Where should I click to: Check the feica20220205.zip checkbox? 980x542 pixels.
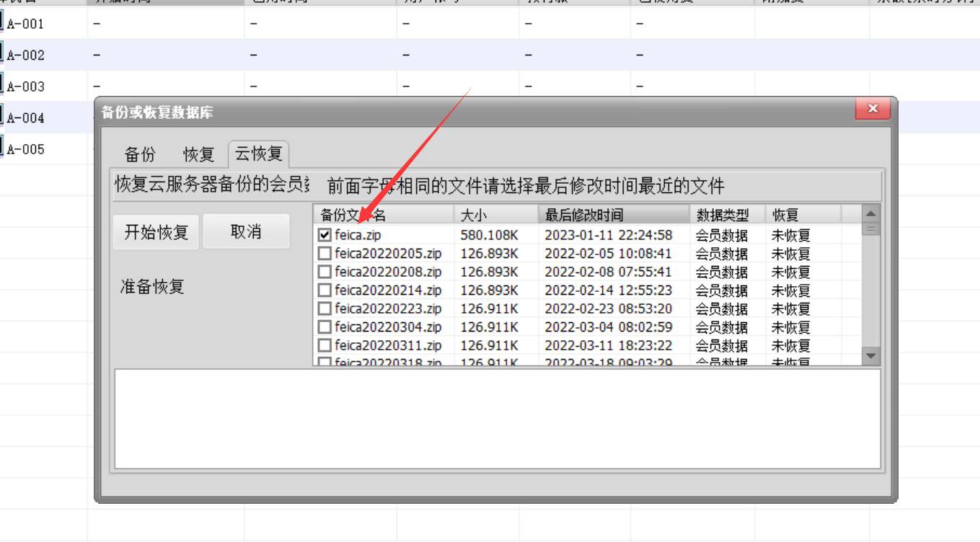(x=325, y=254)
